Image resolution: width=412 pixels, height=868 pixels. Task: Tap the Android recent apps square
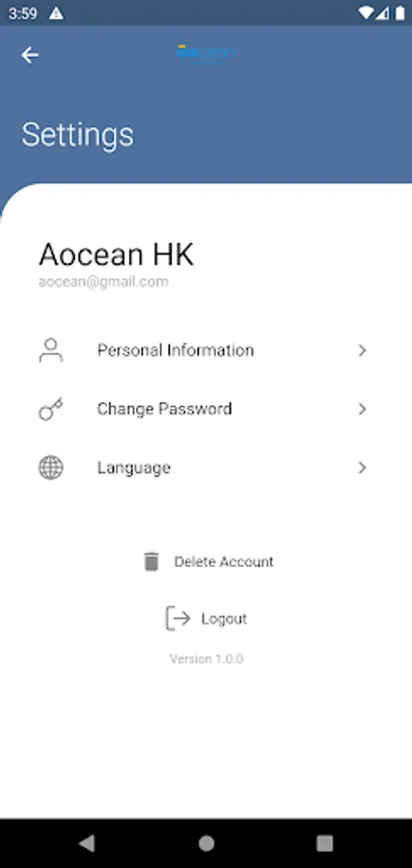pos(324,843)
